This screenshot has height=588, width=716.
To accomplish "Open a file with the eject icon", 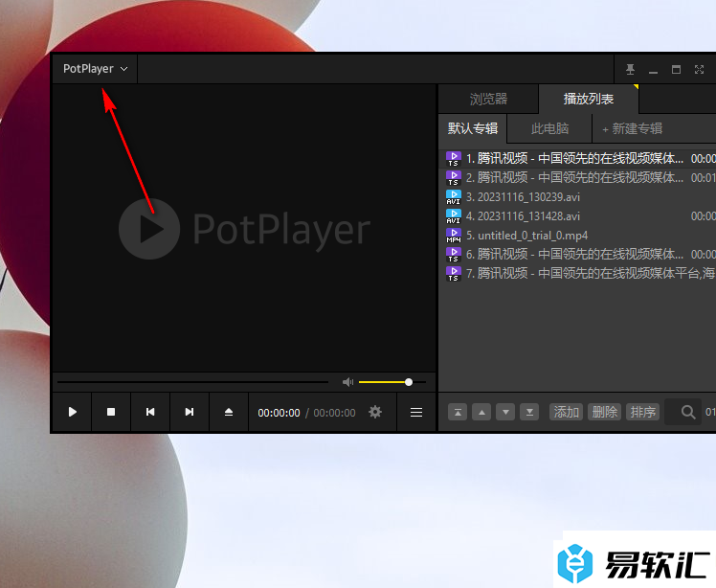I will pos(229,412).
